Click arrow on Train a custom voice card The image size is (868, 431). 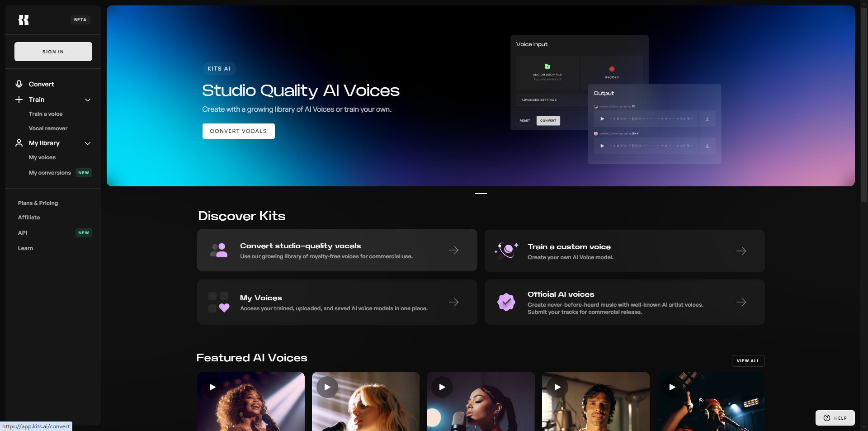(741, 251)
